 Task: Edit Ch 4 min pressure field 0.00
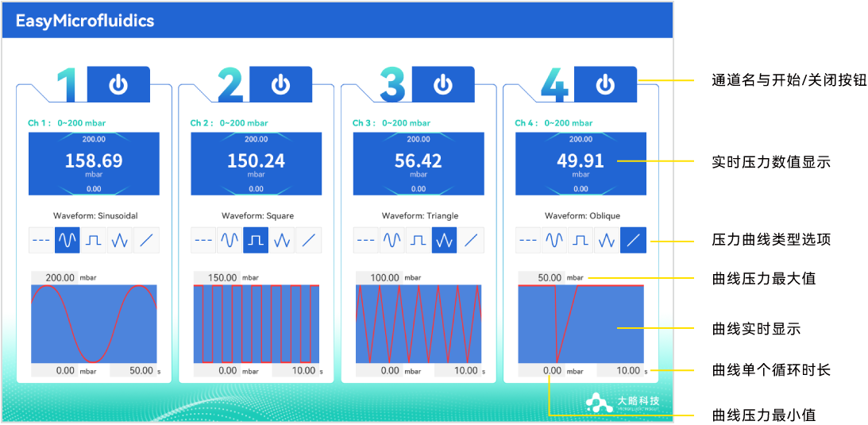tap(542, 370)
